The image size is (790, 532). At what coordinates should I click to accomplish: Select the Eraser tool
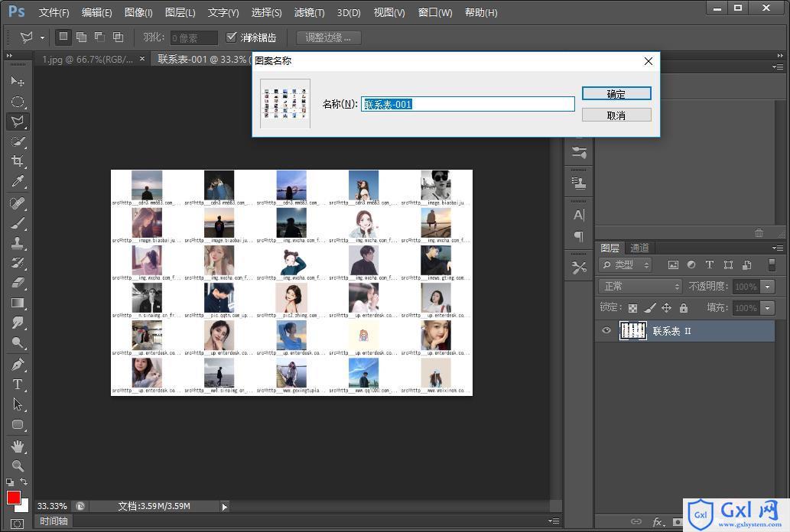[18, 283]
